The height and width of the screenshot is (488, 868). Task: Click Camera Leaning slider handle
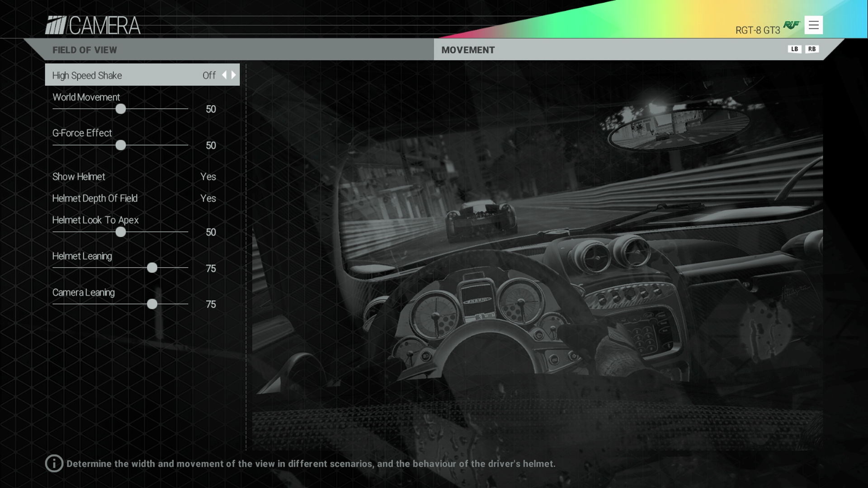[x=152, y=304]
